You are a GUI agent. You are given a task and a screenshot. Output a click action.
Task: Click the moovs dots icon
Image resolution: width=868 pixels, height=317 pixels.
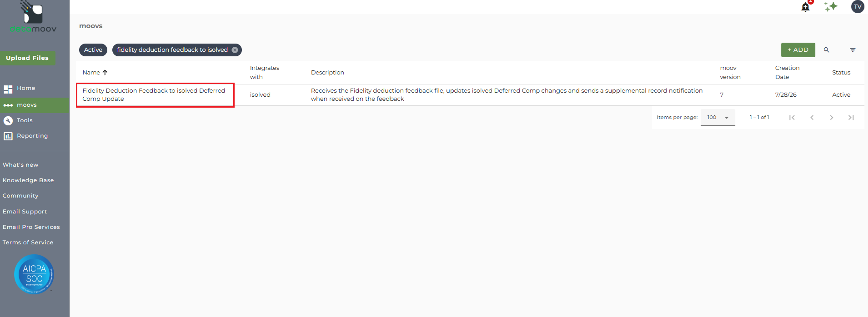pyautogui.click(x=8, y=105)
